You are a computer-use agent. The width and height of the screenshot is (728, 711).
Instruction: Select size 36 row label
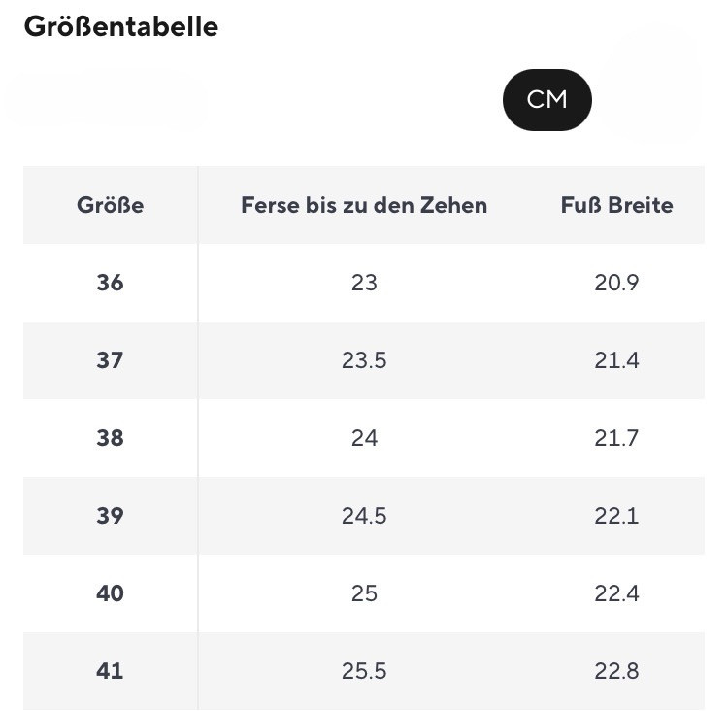coord(110,283)
